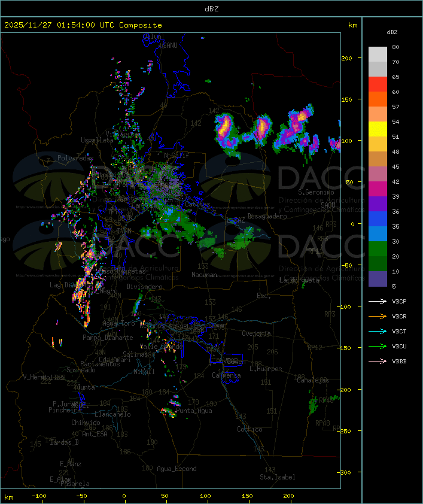Click the pink VBBB arrow icon
The image size is (423, 504).
[378, 362]
